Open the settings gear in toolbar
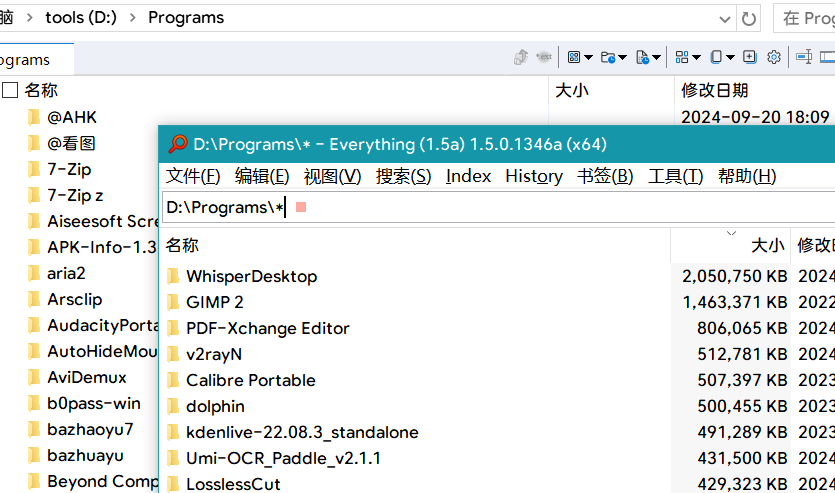Viewport: 835px width, 493px height. tap(773, 57)
